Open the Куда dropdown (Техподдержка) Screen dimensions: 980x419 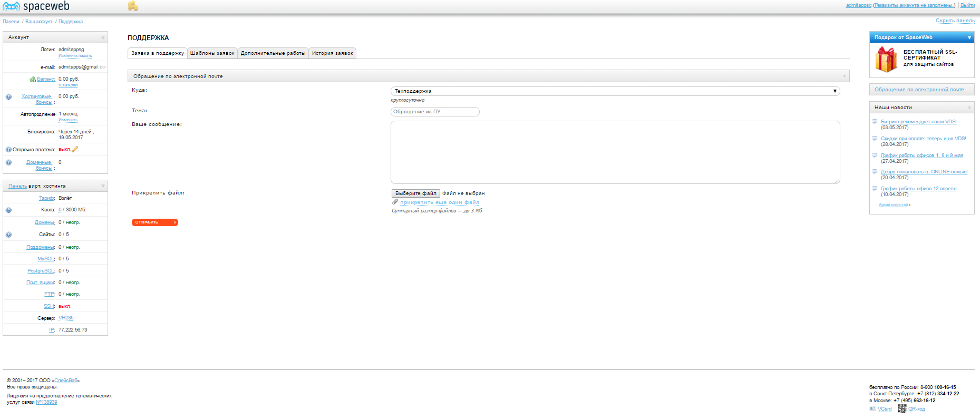615,91
